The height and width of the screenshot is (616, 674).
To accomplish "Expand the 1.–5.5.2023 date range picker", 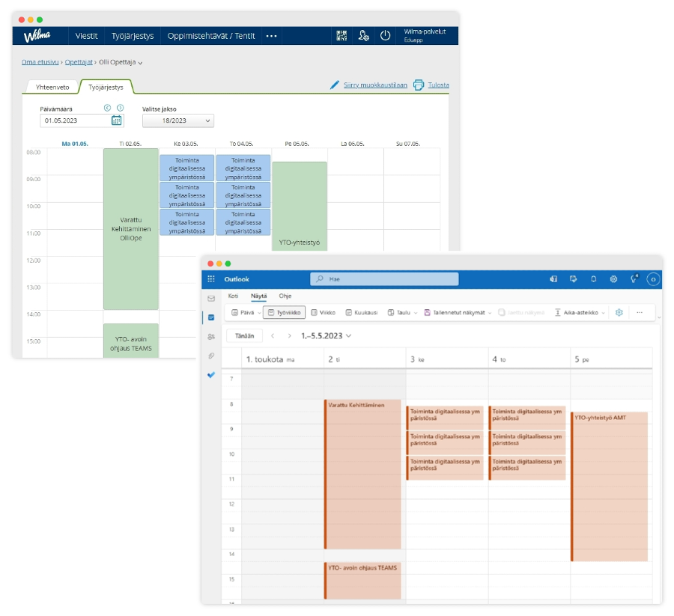I will click(x=327, y=336).
